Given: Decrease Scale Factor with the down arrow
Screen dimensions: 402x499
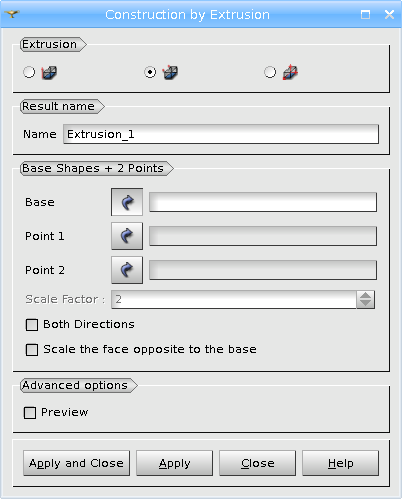Looking at the screenshot, I should coord(365,303).
